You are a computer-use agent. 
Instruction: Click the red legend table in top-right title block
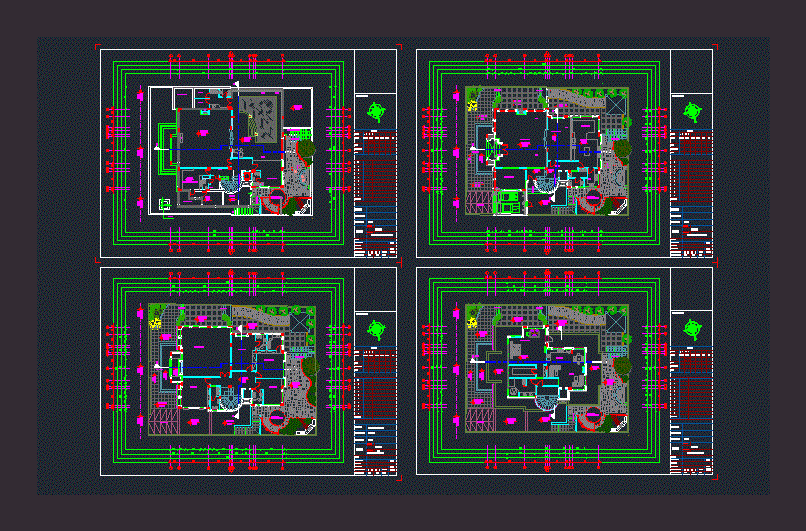click(x=692, y=167)
